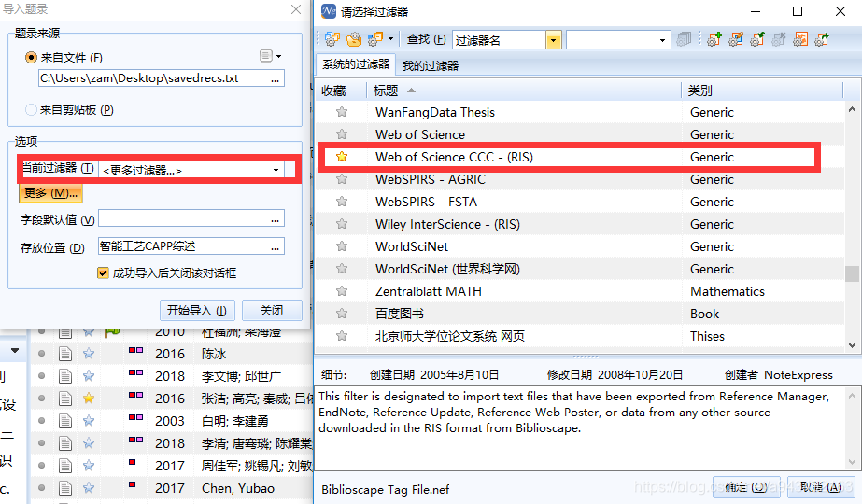Click the 类别 column header

click(x=762, y=91)
